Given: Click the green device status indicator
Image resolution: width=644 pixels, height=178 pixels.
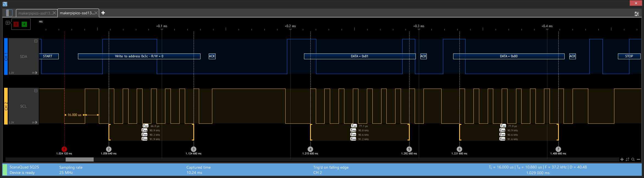Looking at the screenshot, I should [5, 170].
